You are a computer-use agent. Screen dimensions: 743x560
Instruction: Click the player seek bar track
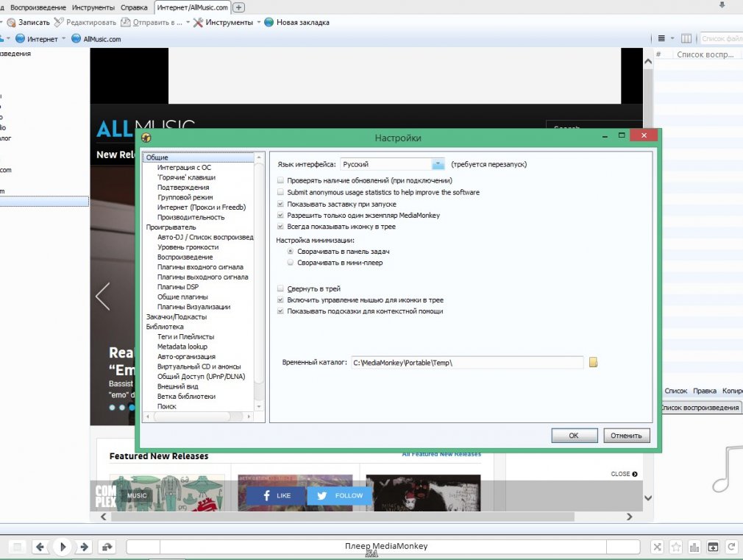point(383,547)
